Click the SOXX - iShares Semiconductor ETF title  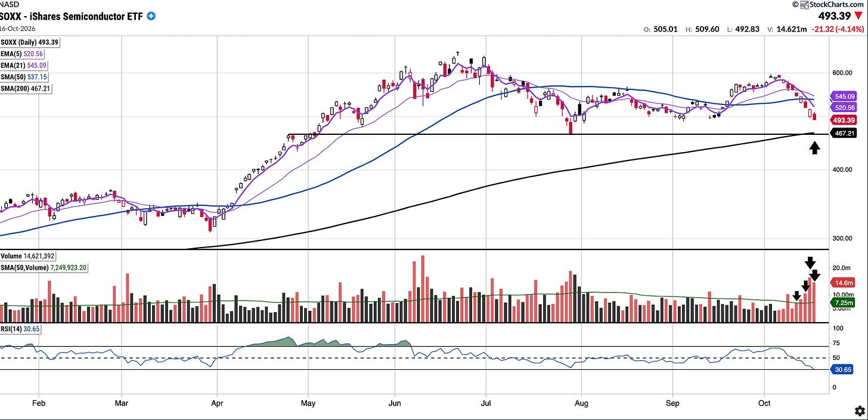pyautogui.click(x=72, y=17)
